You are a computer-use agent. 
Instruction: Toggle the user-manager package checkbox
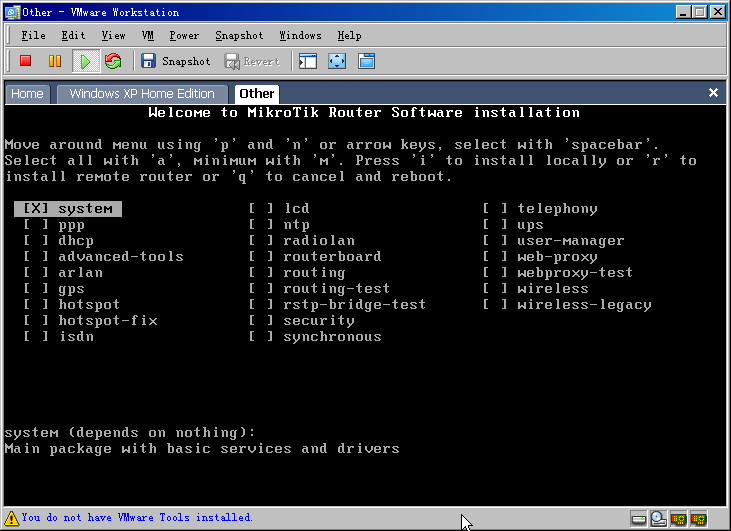tap(495, 241)
